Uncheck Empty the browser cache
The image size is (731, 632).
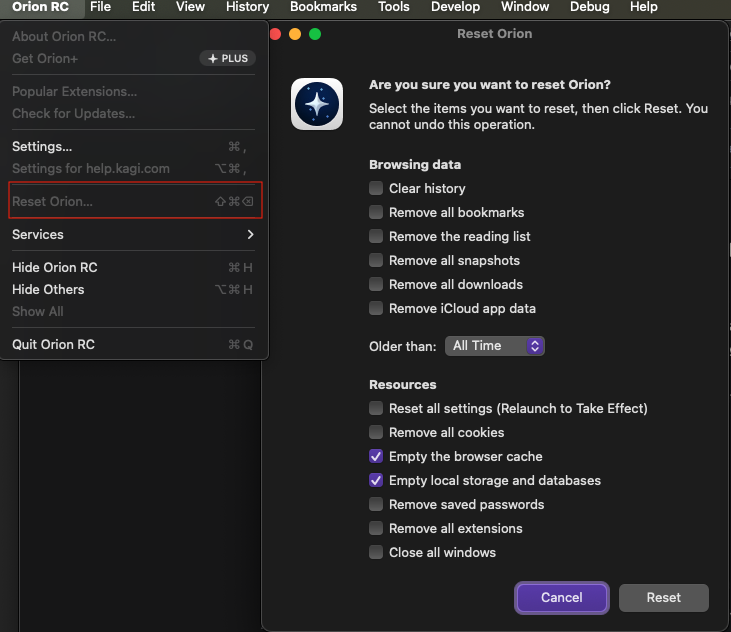(x=376, y=456)
